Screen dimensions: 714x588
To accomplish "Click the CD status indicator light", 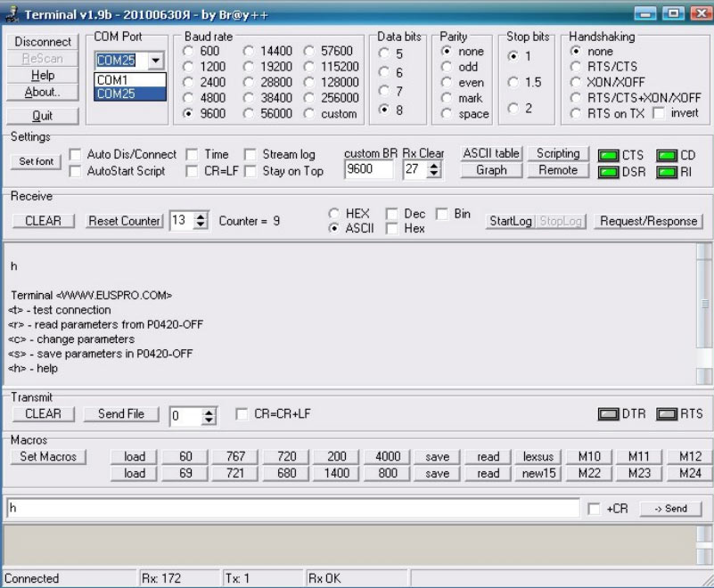I will click(x=667, y=156).
